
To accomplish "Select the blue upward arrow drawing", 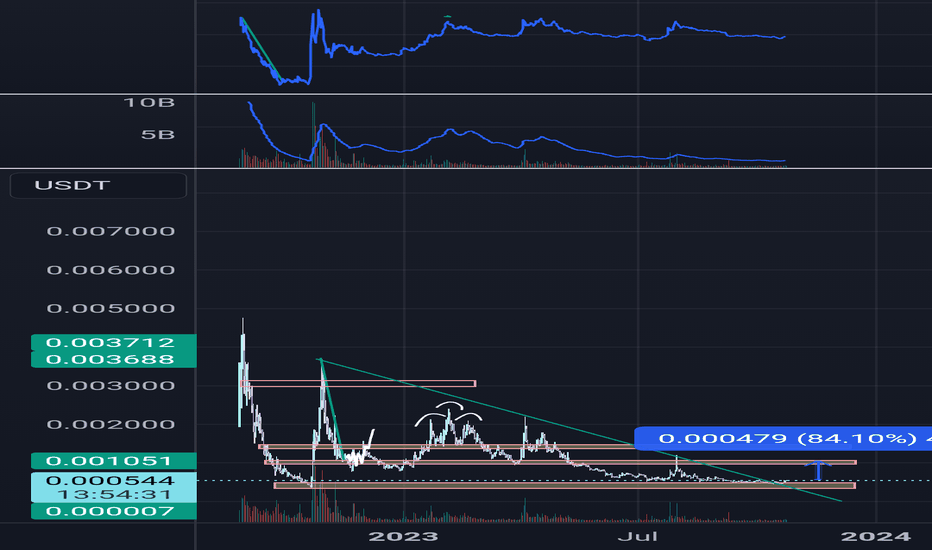I will point(818,470).
